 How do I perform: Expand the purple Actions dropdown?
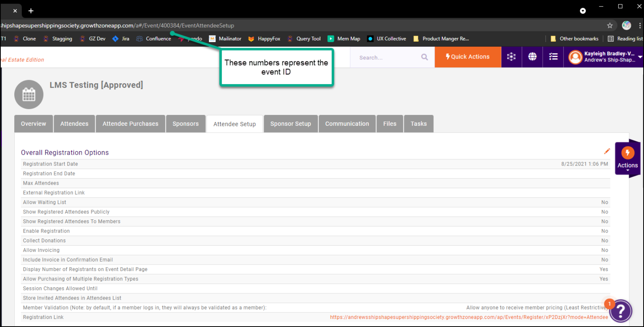[x=627, y=159]
